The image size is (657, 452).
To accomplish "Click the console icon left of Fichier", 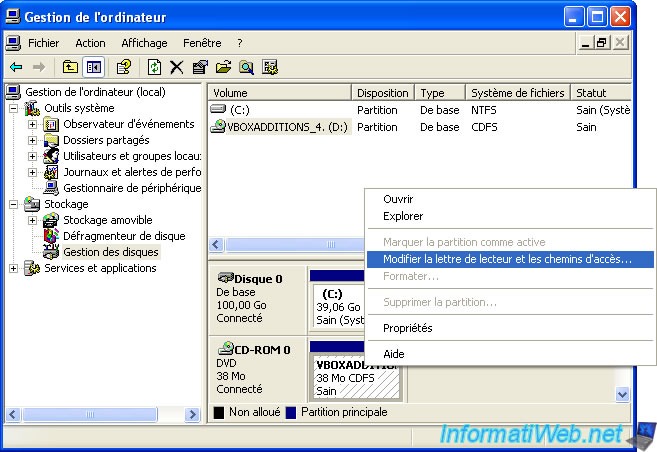I will coord(13,43).
